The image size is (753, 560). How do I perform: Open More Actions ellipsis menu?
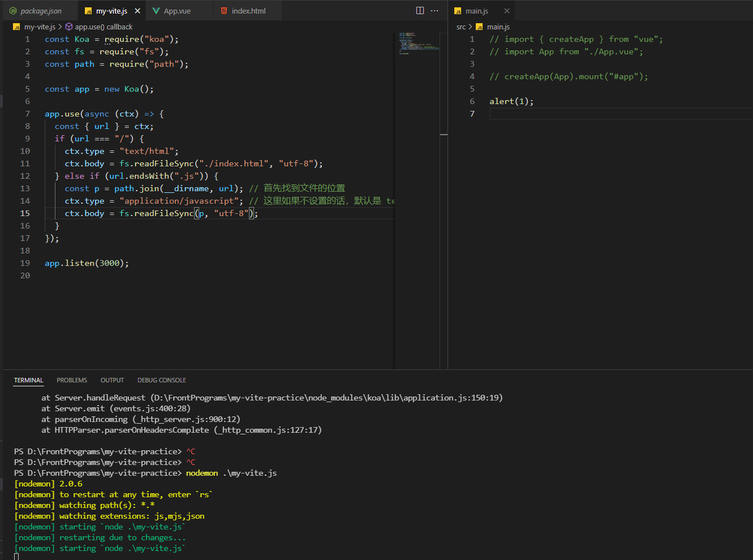pyautogui.click(x=434, y=11)
